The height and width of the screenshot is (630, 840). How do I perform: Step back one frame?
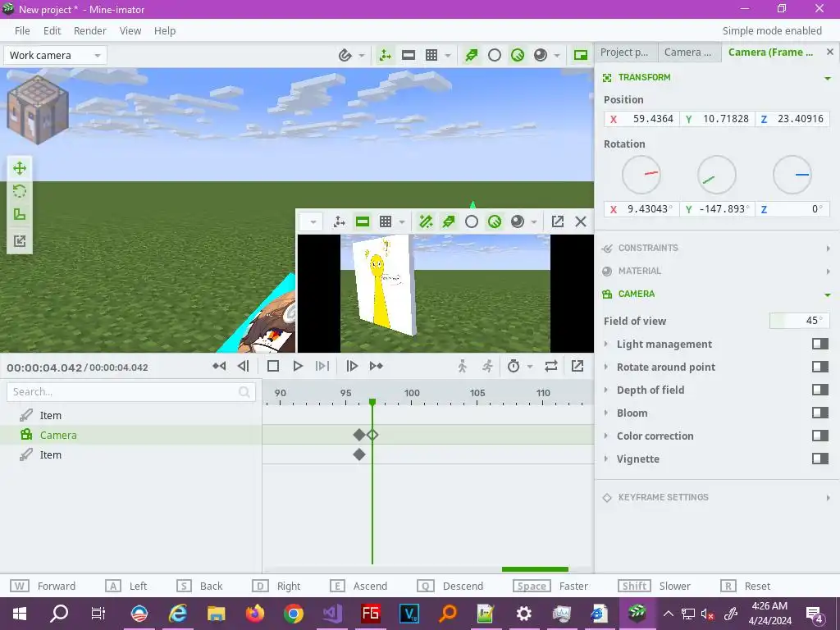pyautogui.click(x=243, y=366)
